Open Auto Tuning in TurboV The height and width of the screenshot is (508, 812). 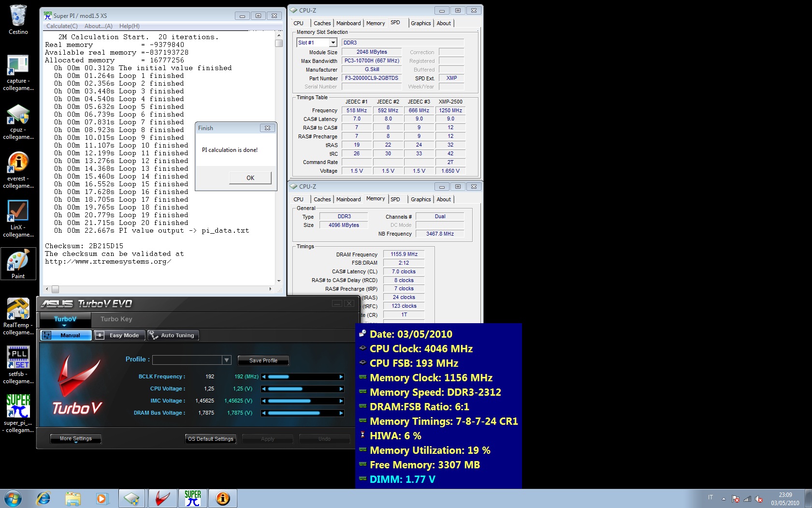(x=173, y=335)
